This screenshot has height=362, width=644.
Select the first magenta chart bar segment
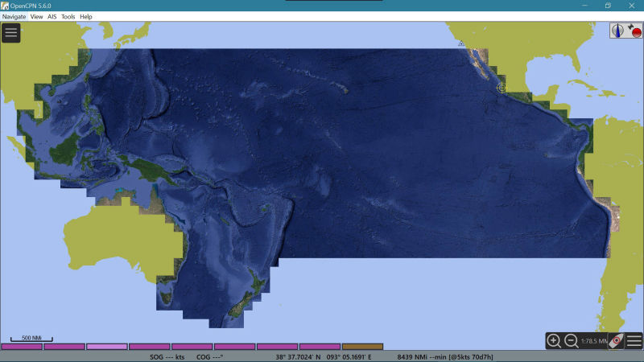(22, 347)
